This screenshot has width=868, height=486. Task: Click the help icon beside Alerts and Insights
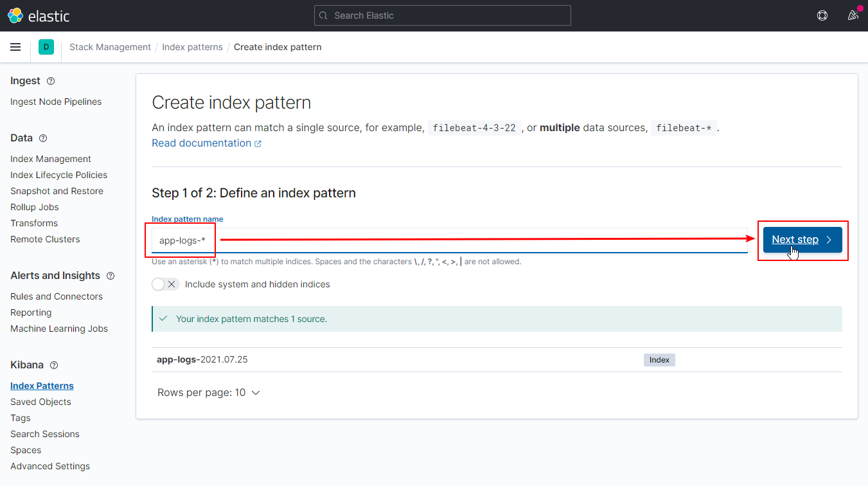tap(110, 275)
